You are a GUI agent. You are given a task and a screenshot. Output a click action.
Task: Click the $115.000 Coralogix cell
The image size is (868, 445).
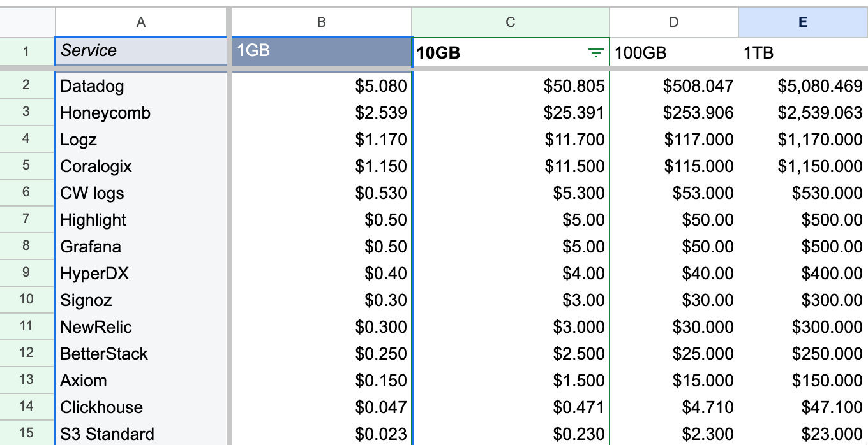click(x=674, y=166)
